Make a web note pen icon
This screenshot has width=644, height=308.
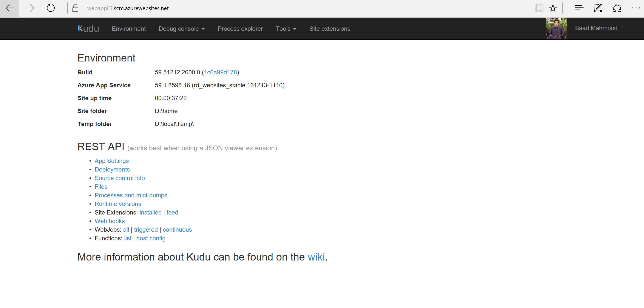click(598, 8)
